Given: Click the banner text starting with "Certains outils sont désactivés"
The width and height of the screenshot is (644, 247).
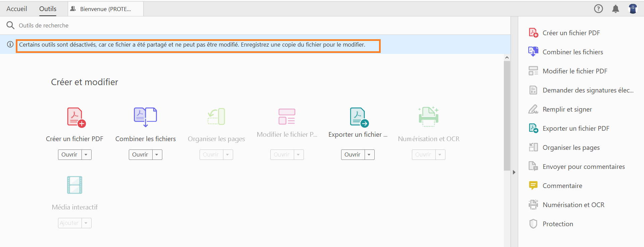Looking at the screenshot, I should click(192, 45).
